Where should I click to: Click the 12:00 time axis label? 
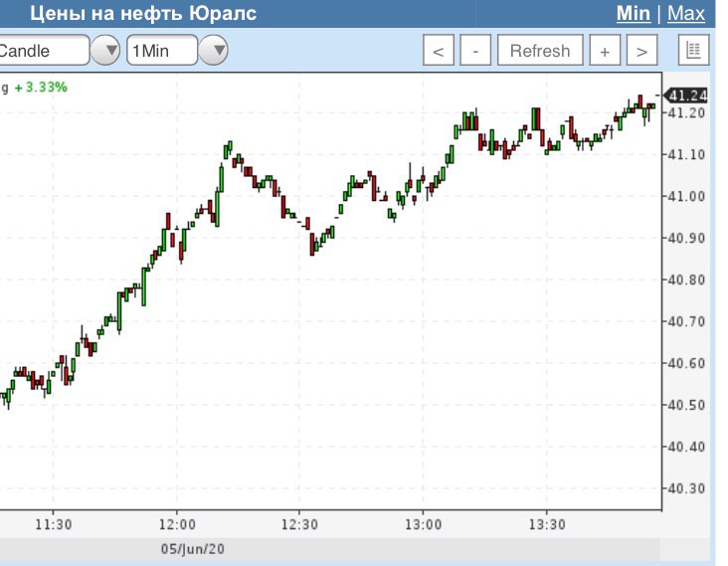point(177,524)
